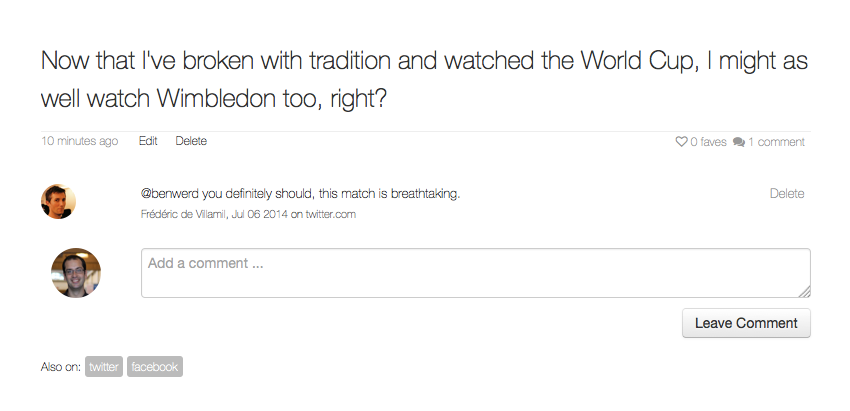Open the '10 minutes ago' permalink
The height and width of the screenshot is (411, 850).
pyautogui.click(x=80, y=141)
